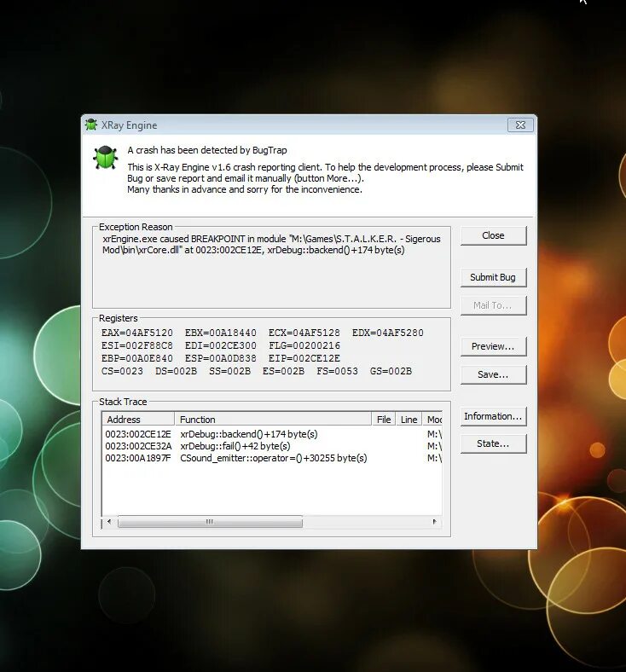Click the Exception Reason text
This screenshot has width=626, height=672.
(271, 244)
